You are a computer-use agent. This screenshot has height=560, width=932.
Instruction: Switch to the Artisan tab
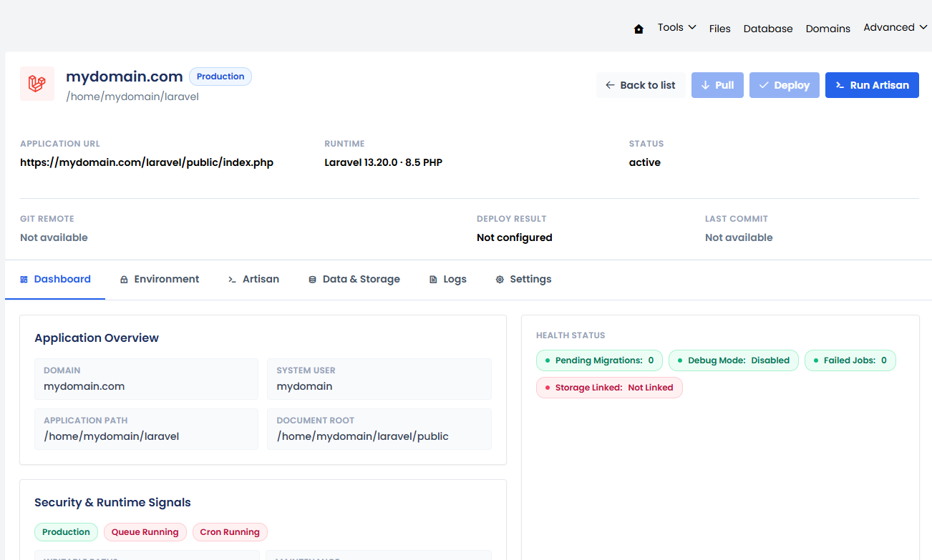(x=253, y=280)
